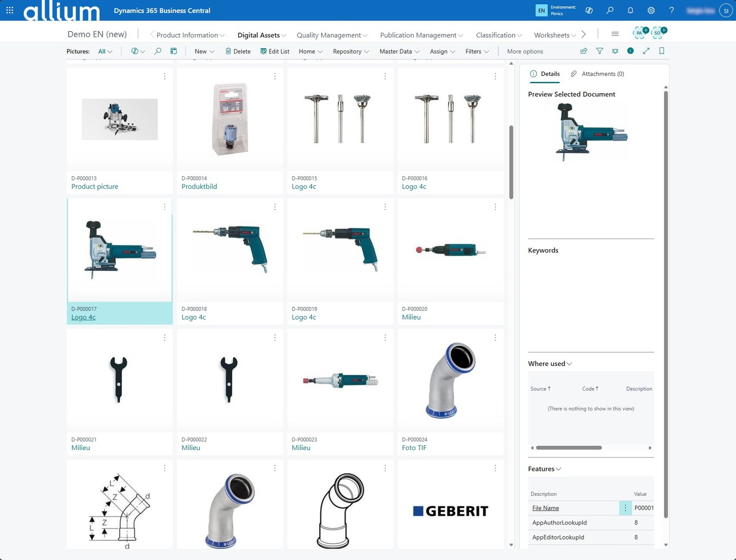Viewport: 736px width, 560px height.
Task: Click the Where used horizontal scrollbar
Action: 569,448
